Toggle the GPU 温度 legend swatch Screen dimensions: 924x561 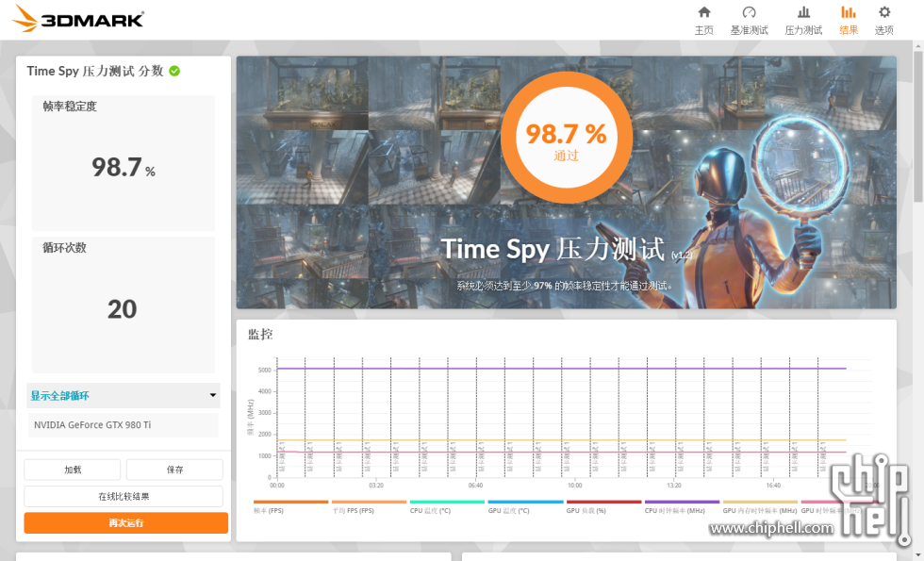(x=526, y=502)
